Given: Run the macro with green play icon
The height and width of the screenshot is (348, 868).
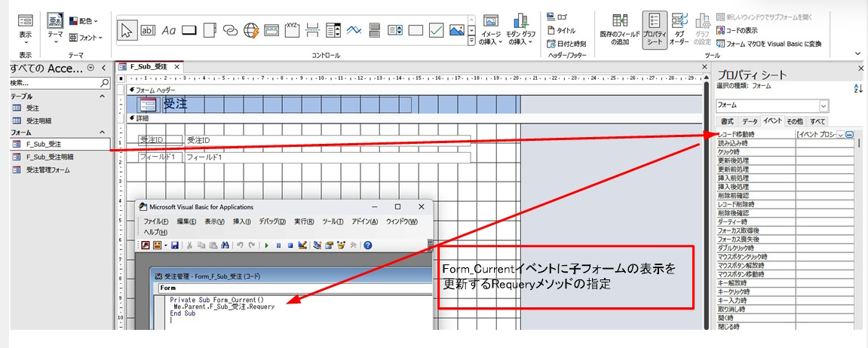Looking at the screenshot, I should [265, 245].
